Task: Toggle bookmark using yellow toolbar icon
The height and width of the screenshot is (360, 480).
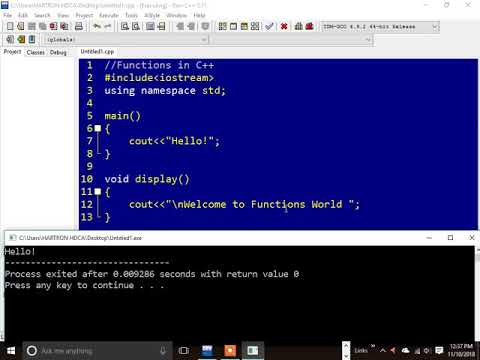Action: (21, 39)
